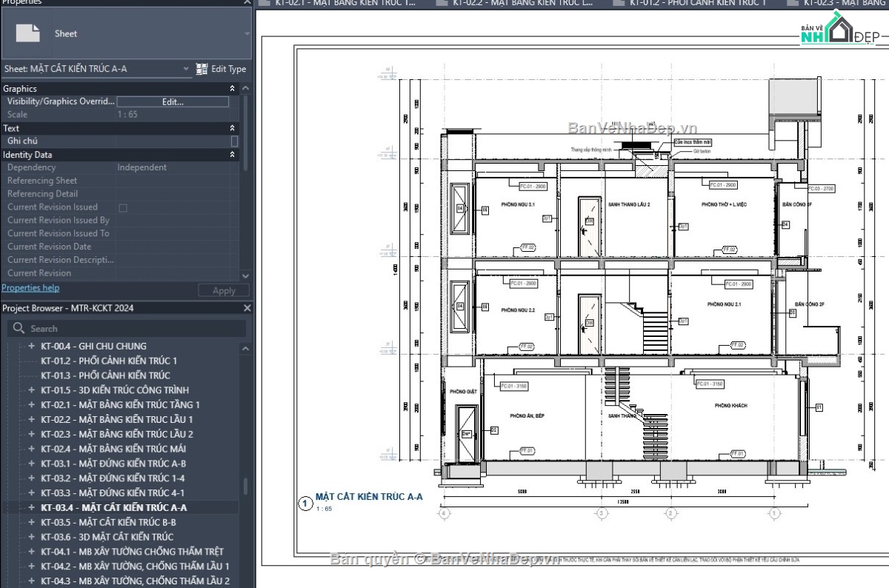Switch to KT-02.2 - MẶT BẰNG KIẾN TRÚC L... tab

[x=522, y=4]
